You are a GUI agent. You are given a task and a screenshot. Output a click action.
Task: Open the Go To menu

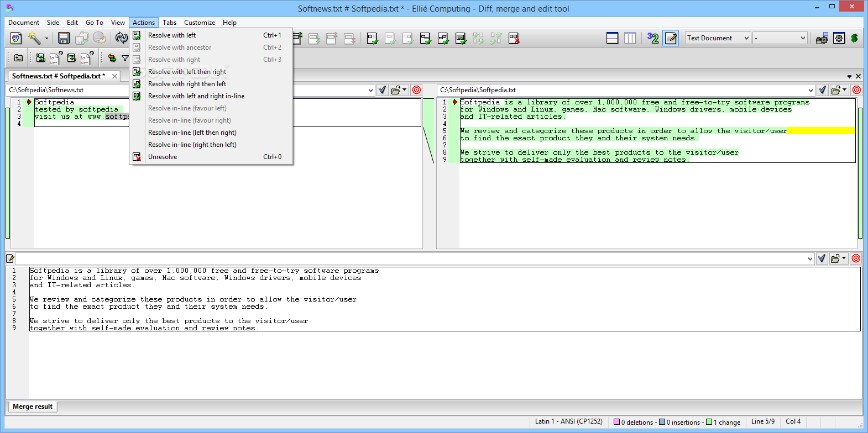(95, 23)
